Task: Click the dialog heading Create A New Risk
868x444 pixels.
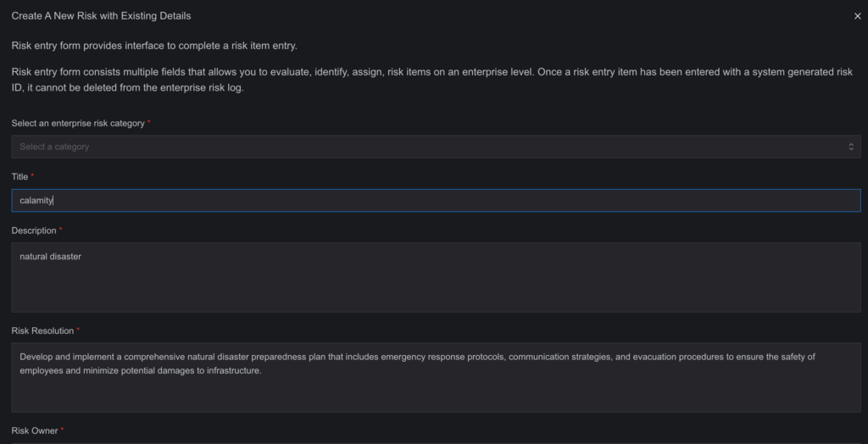Action: (x=102, y=16)
